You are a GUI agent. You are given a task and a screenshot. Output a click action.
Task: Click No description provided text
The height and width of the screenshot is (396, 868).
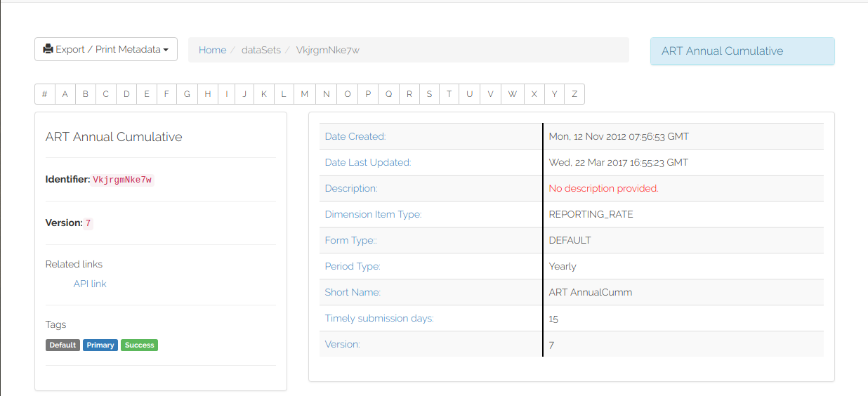(604, 188)
